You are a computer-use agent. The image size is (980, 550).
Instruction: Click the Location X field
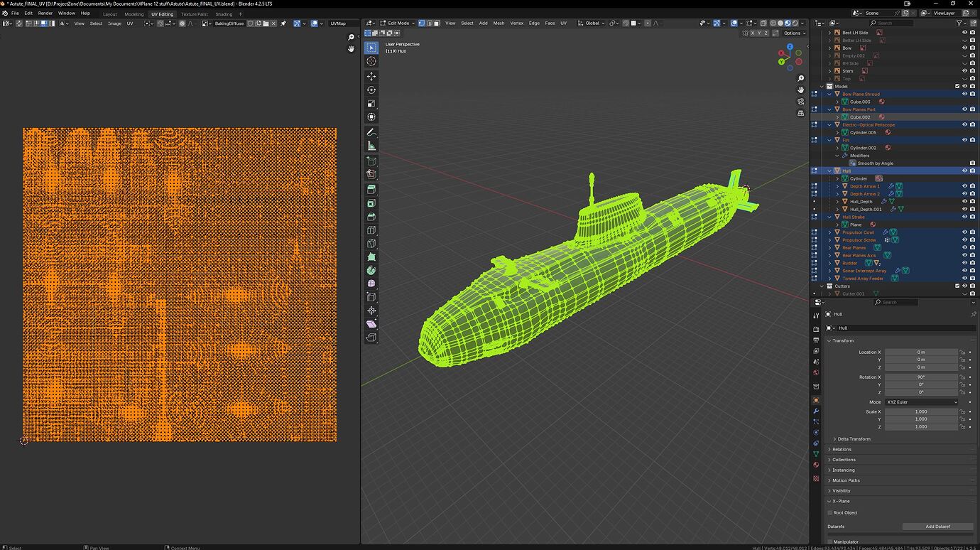coord(921,352)
